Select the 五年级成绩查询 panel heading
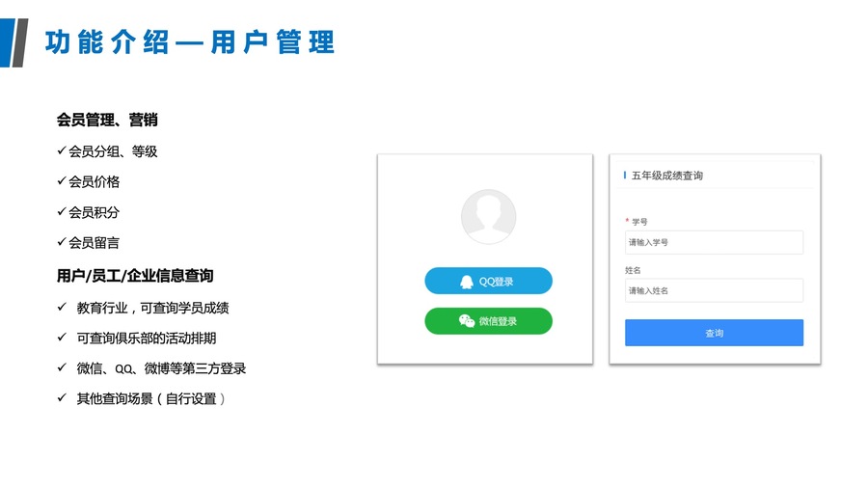The image size is (868, 488). pos(667,176)
